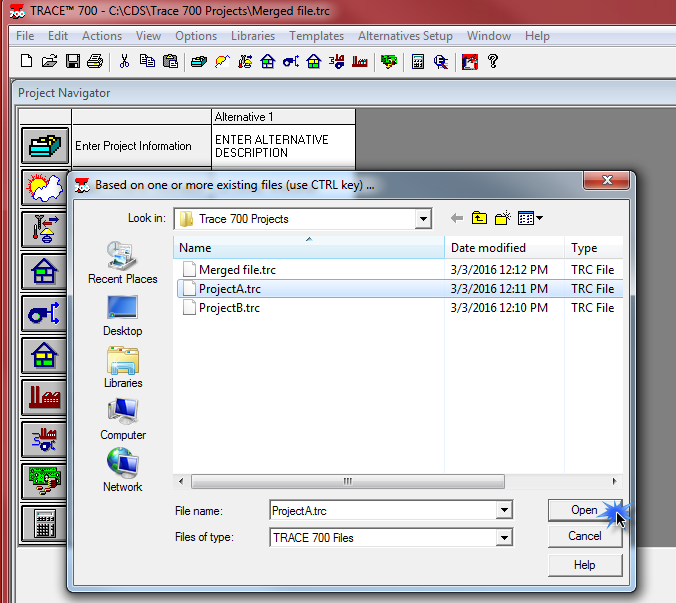Click the Assign Rooms to Systems toolbar icon
The image size is (676, 603).
(314, 62)
